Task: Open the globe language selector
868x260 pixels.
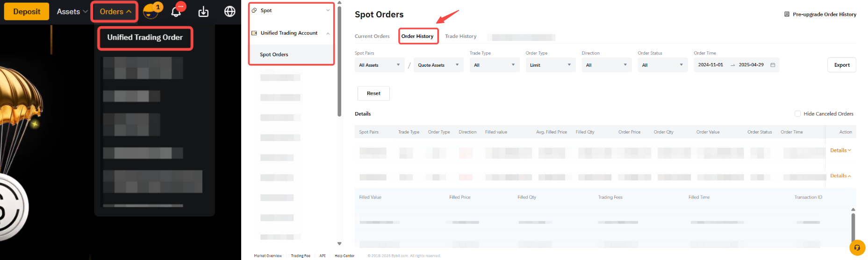Action: (230, 12)
